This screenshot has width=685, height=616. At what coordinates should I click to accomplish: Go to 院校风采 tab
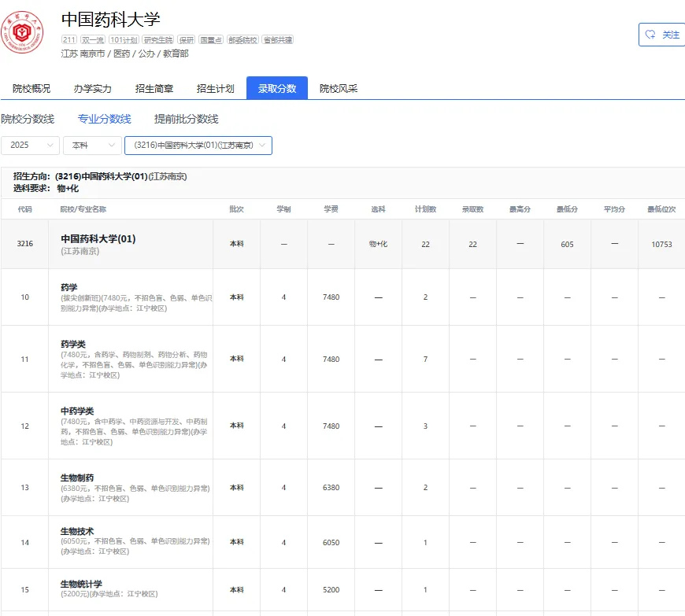[339, 89]
